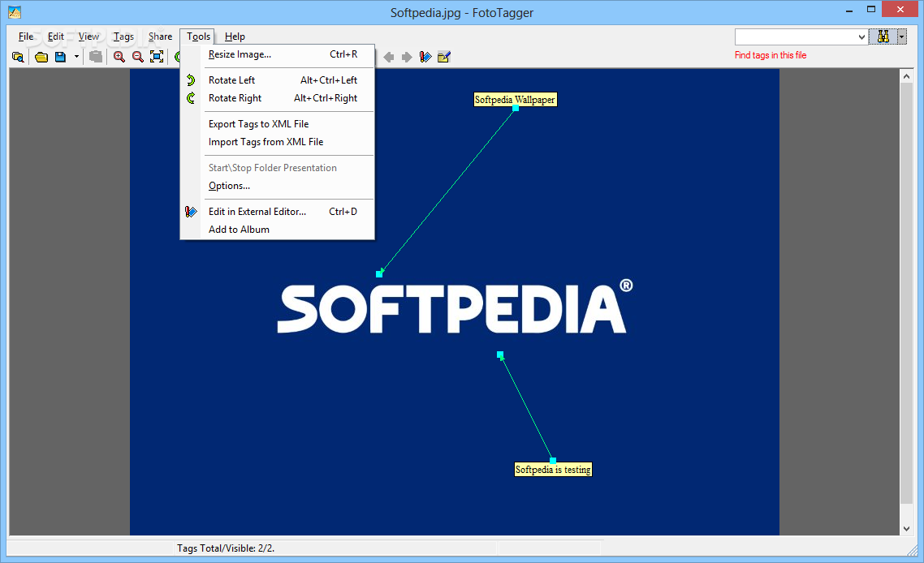Viewport: 924px width, 563px height.
Task: Choose Add to Album menu entry
Action: click(x=277, y=229)
